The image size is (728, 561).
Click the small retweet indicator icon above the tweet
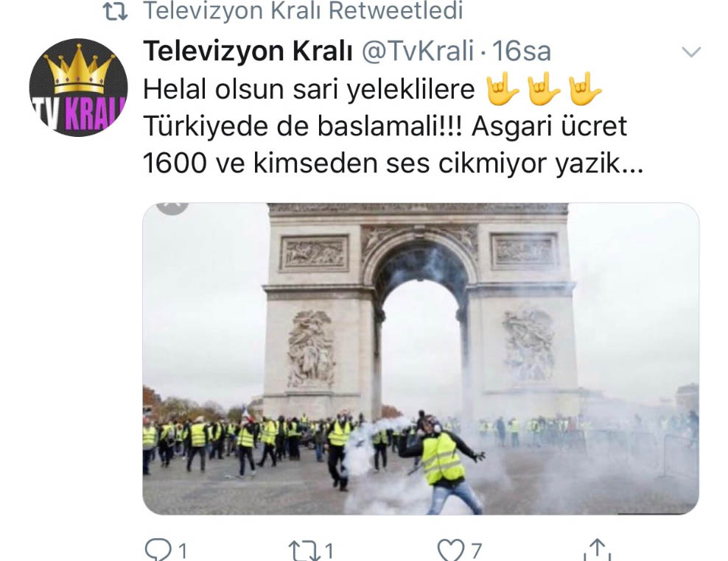[115, 12]
